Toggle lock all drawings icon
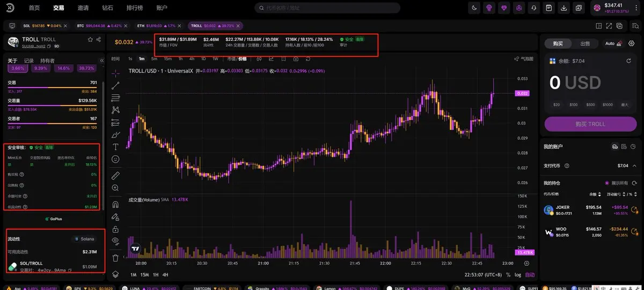This screenshot has height=290, width=644. 115,229
